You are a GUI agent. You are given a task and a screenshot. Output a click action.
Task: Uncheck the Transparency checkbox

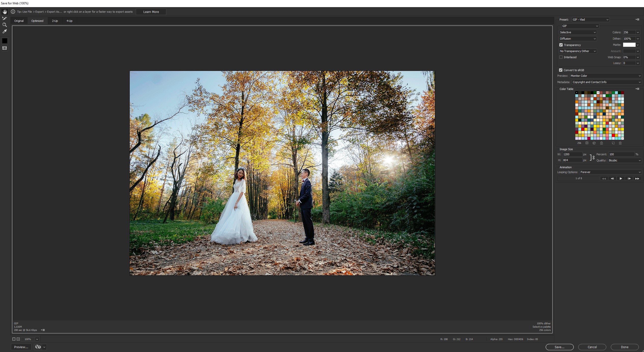[x=561, y=45]
